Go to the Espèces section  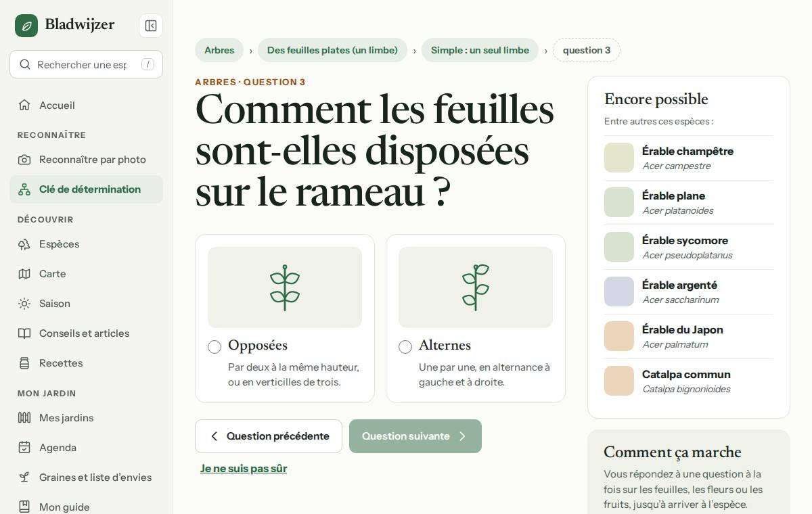(86, 244)
